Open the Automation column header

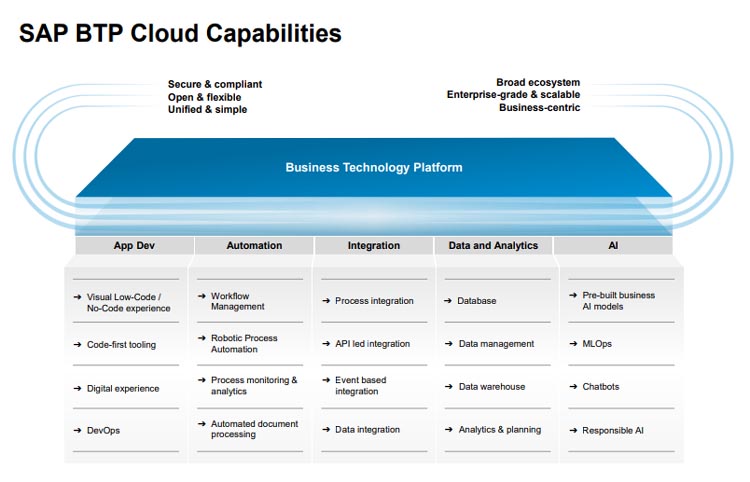pos(254,245)
